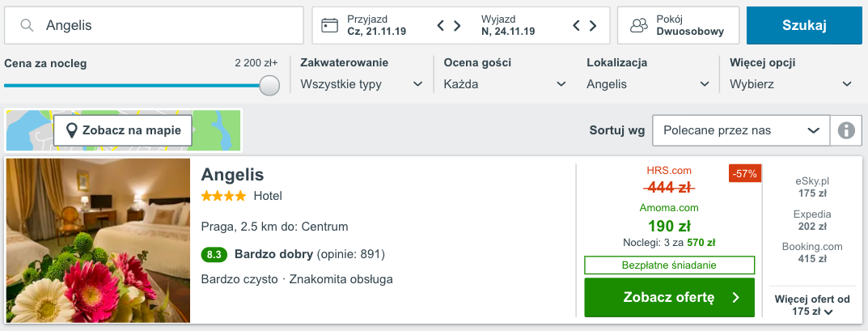
Task: Show hotels with Zobacz na mapie
Action: [x=123, y=129]
